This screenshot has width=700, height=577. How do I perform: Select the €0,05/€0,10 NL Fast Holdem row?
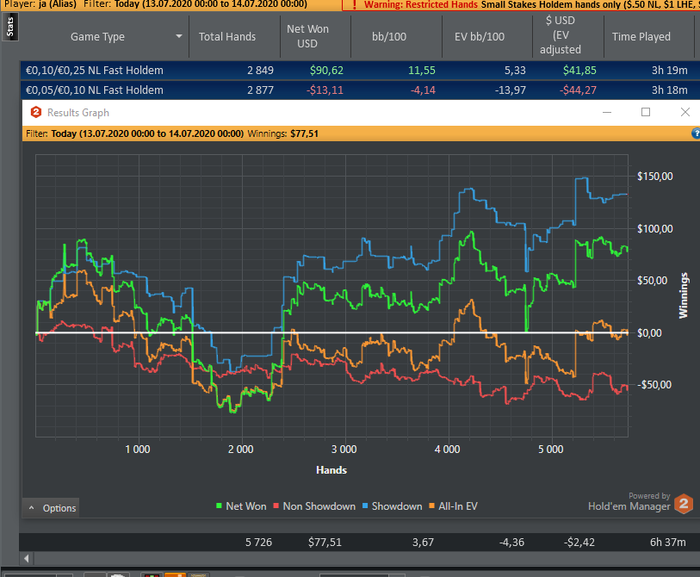pos(360,90)
